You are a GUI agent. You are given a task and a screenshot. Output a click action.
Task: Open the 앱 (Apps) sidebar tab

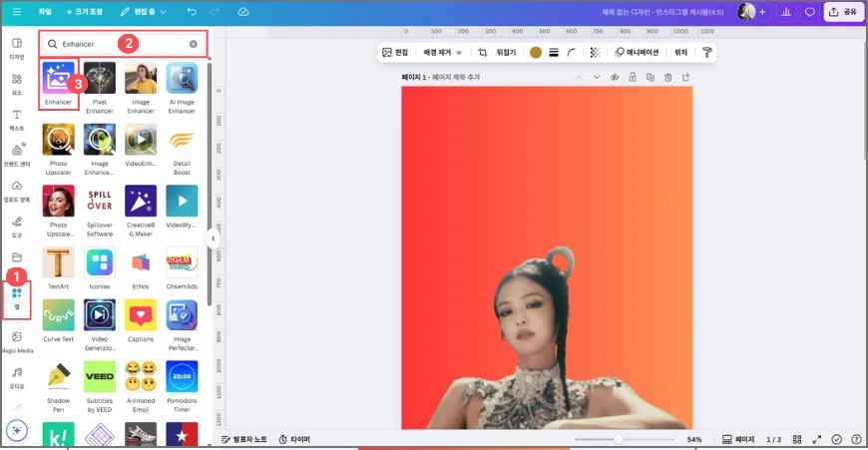point(17,298)
